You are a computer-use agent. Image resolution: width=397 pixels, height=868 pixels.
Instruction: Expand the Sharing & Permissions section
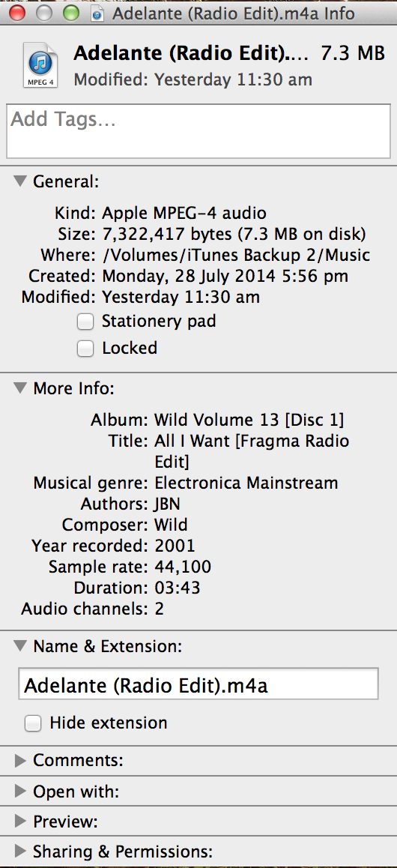tap(20, 851)
